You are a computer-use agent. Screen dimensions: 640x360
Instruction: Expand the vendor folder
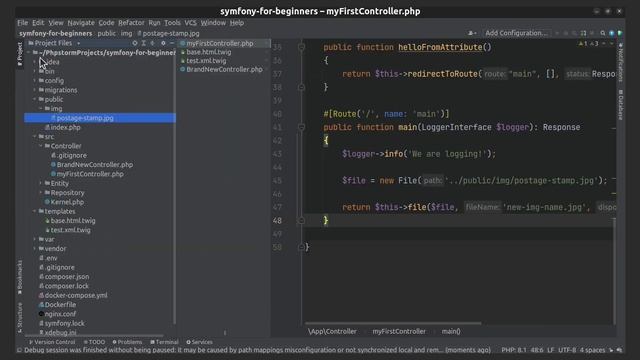35,249
